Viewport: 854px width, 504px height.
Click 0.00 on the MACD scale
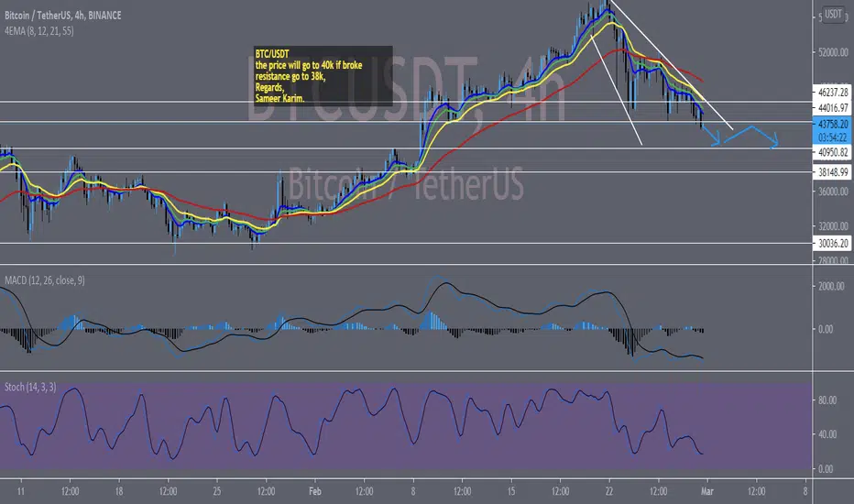tap(826, 329)
